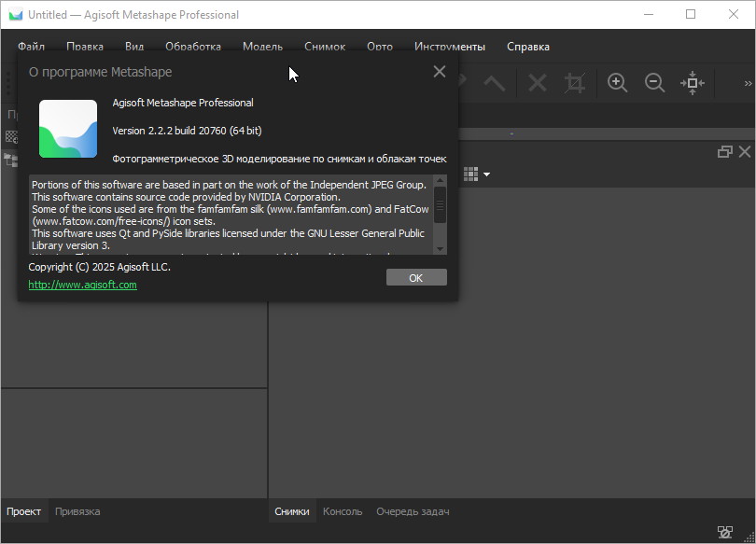756x544 pixels.
Task: Open the http://www.agisoft.com link
Action: click(x=82, y=285)
